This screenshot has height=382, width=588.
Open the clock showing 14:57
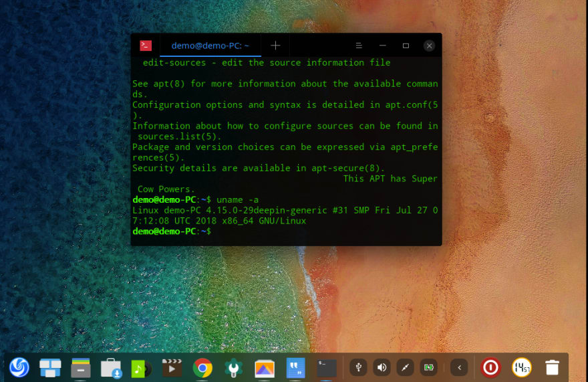[521, 367]
